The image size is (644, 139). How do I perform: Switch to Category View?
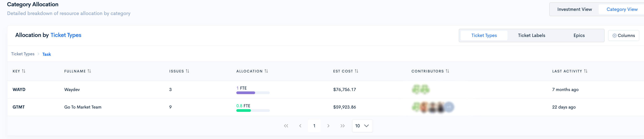(x=622, y=9)
